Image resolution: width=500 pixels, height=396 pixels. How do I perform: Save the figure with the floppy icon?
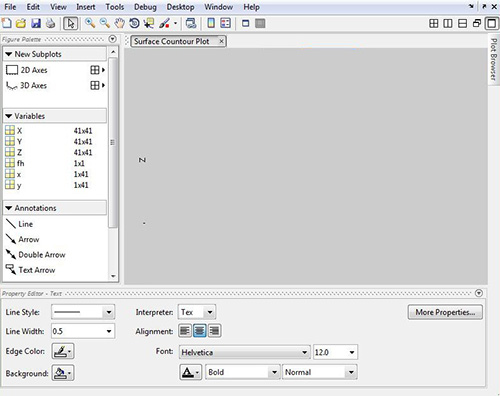tap(36, 23)
